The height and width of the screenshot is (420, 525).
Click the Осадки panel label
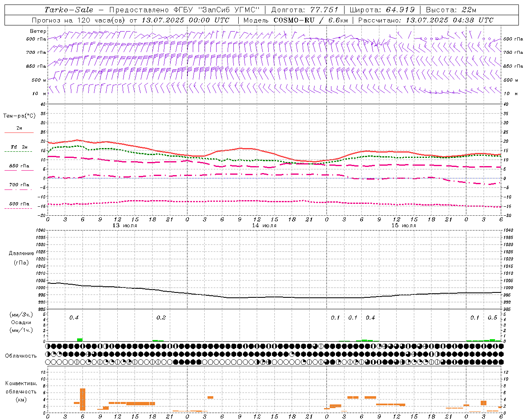[x=21, y=322]
